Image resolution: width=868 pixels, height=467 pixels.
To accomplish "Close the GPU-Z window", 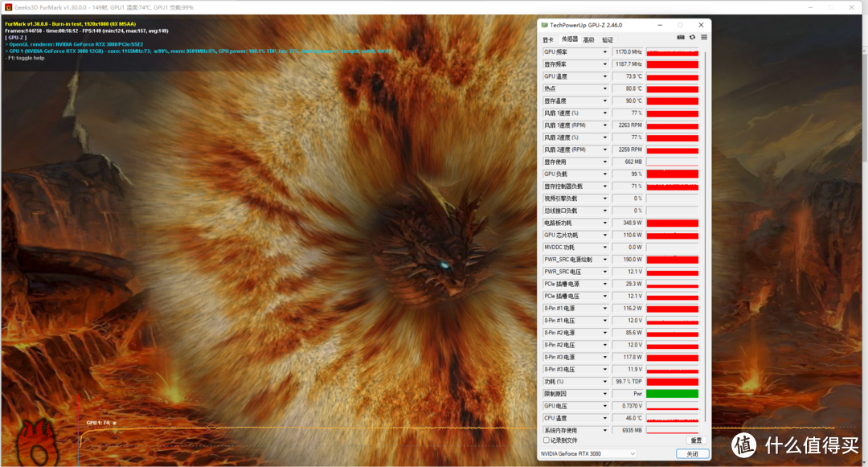I will coord(701,25).
